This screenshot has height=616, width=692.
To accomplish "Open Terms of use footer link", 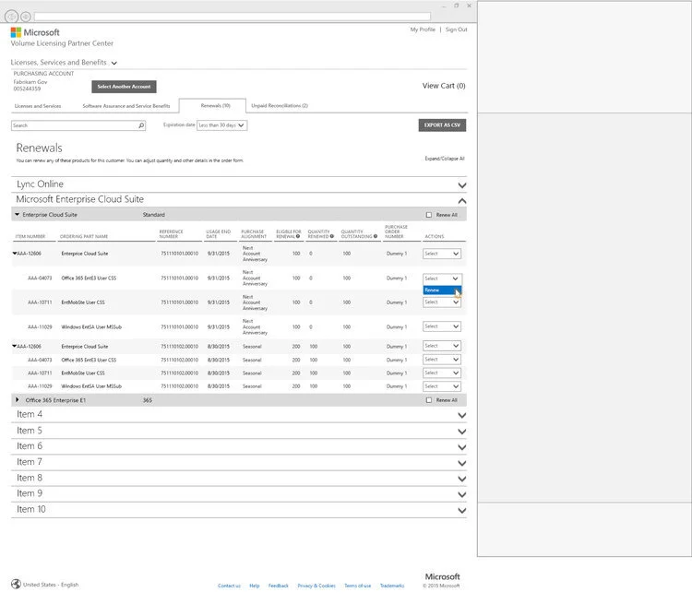I will click(357, 586).
